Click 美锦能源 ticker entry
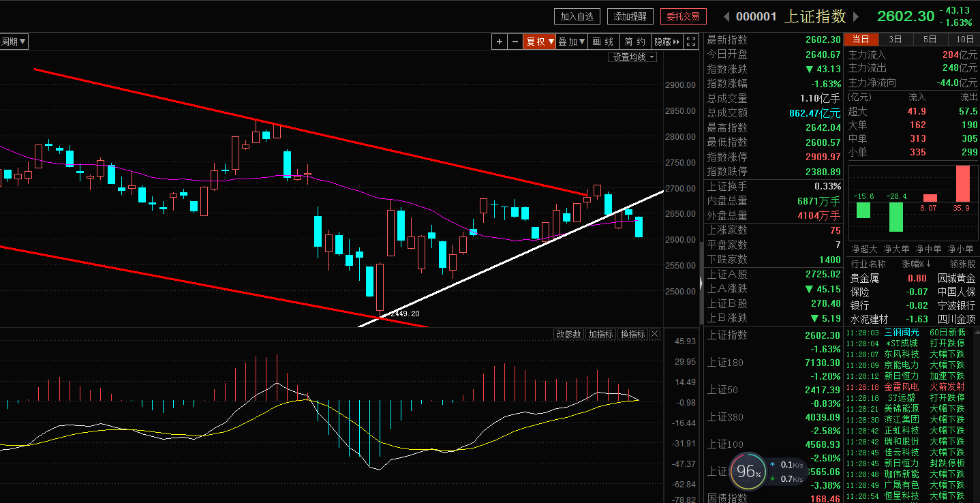The width and height of the screenshot is (980, 503). [x=901, y=408]
